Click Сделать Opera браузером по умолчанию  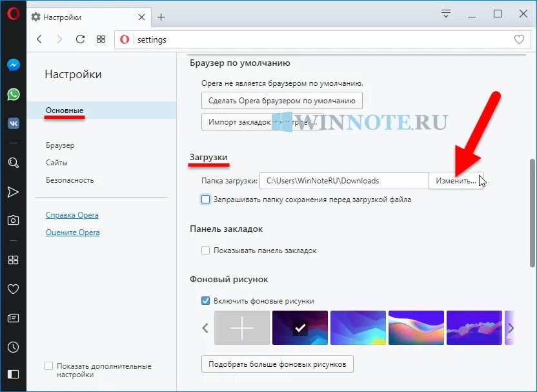click(x=282, y=101)
